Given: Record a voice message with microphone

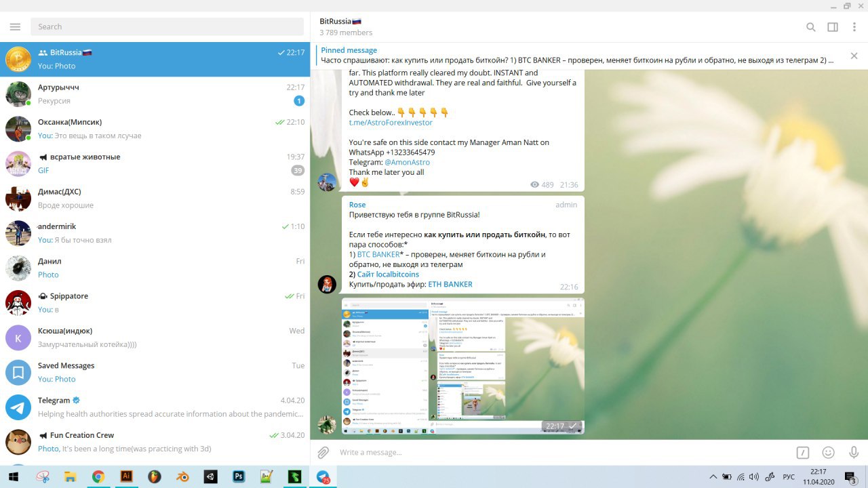Looking at the screenshot, I should (x=854, y=452).
